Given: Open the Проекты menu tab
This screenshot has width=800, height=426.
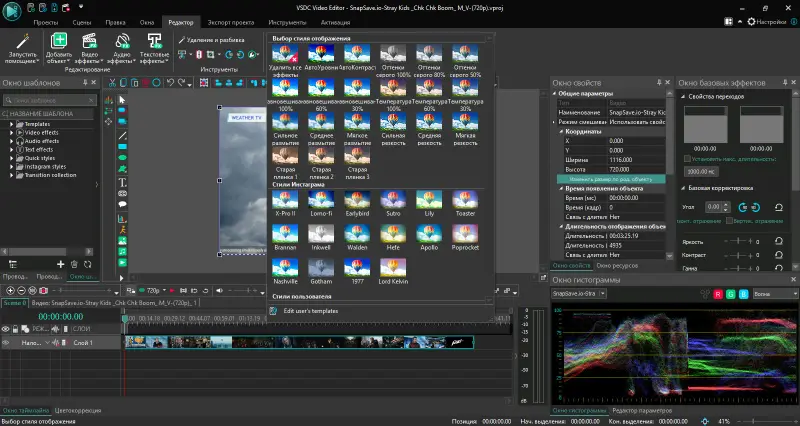Looking at the screenshot, I should (x=46, y=22).
